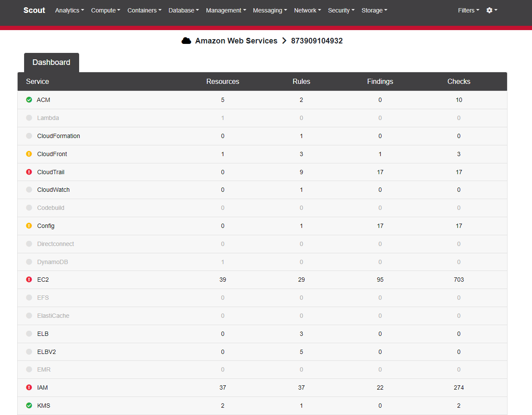Viewport: 532px width, 415px height.
Task: Click the gray status dot beside Directconnect
Action: coord(29,244)
